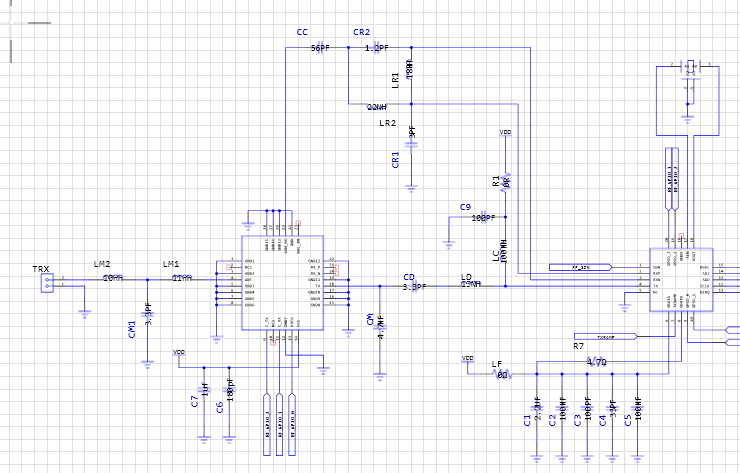Select the crystal symbol at top right
Screen dimensions: 740x473
691,67
